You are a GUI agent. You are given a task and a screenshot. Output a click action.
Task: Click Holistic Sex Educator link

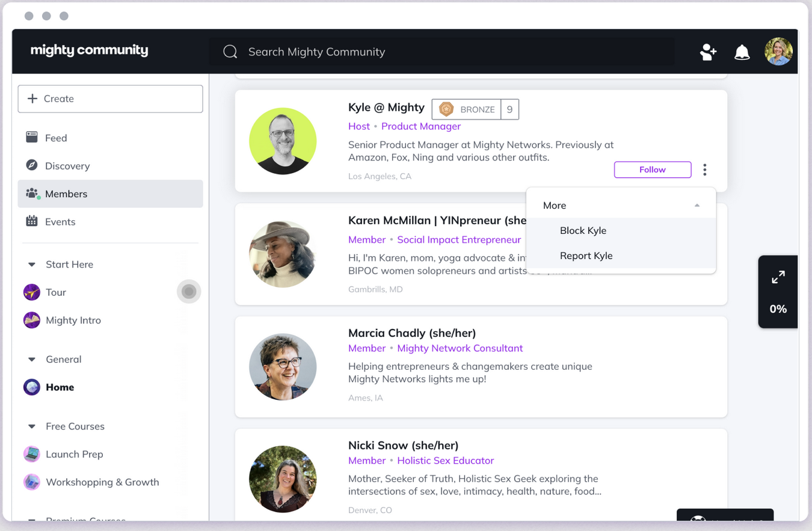446,461
